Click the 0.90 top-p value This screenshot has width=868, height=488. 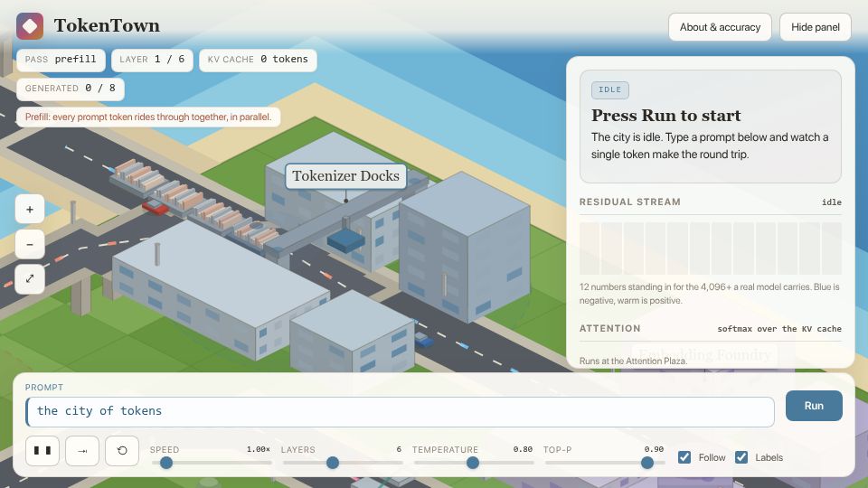point(654,449)
